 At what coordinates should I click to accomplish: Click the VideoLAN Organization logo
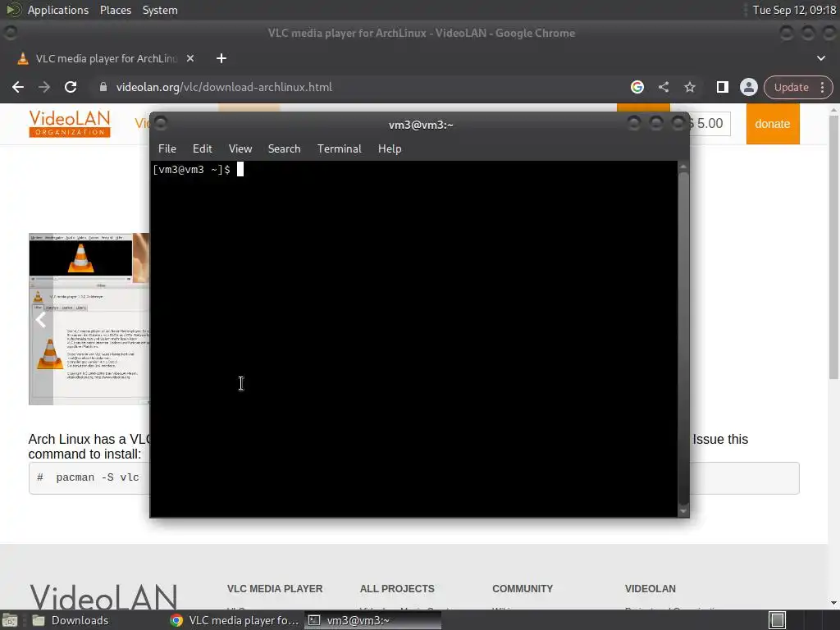coord(70,124)
